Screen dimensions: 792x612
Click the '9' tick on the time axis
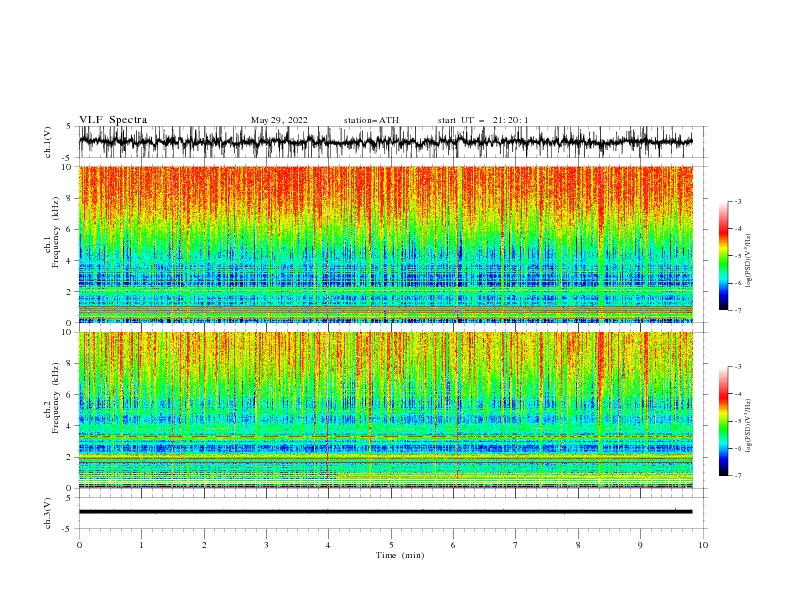click(x=640, y=545)
